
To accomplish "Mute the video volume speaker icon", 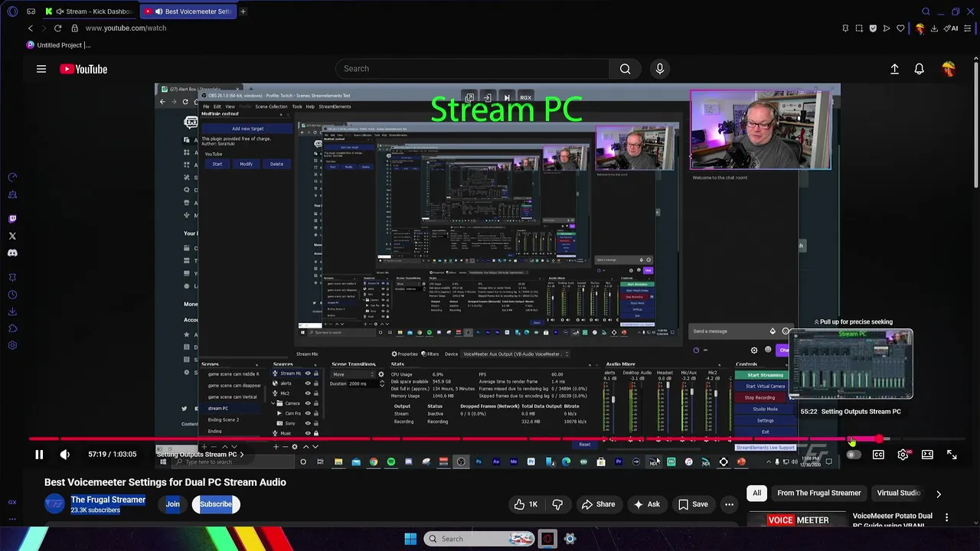I will [x=65, y=455].
